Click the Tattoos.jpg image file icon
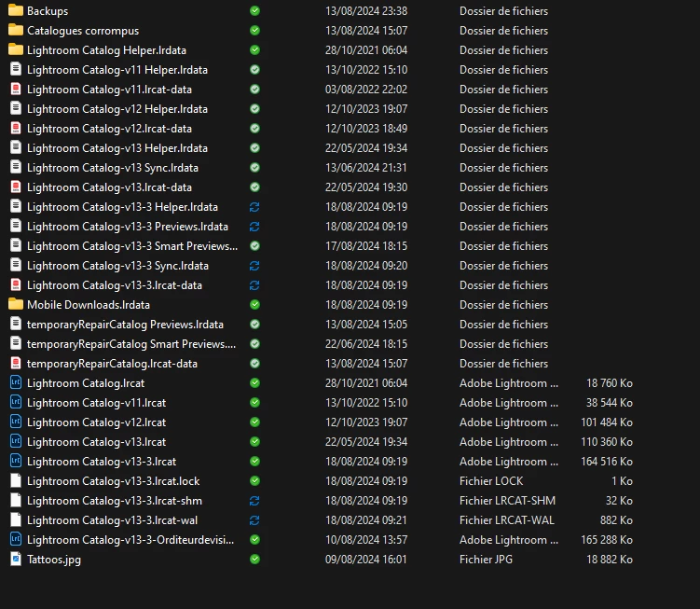The image size is (700, 609). [16, 560]
